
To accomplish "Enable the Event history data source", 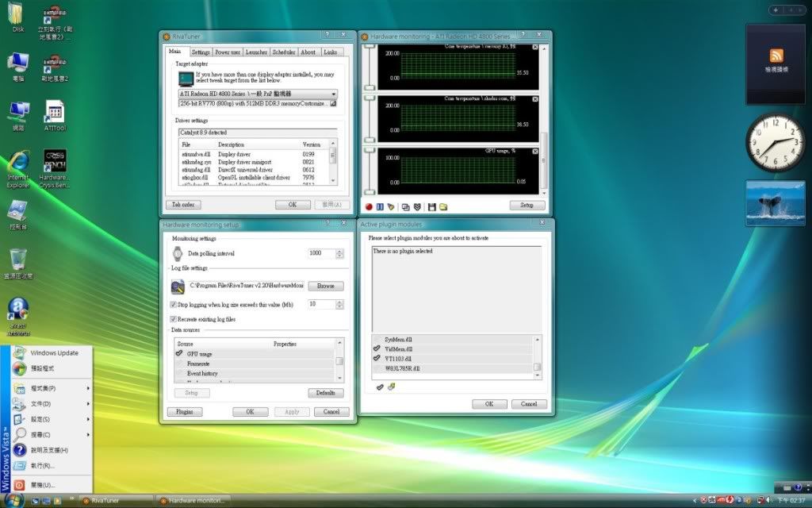I will tap(179, 374).
